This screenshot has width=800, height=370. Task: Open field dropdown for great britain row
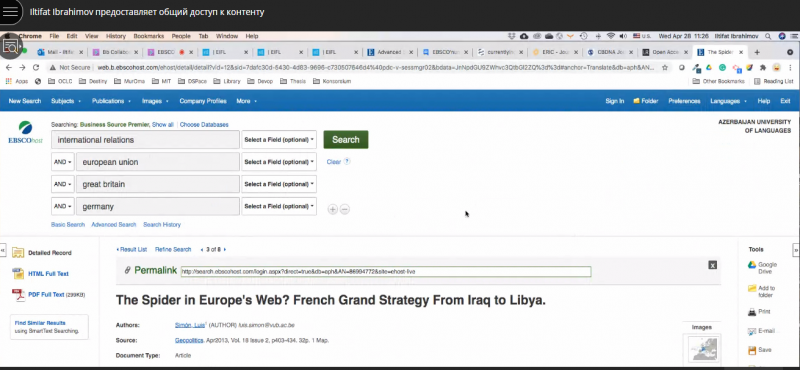[279, 184]
